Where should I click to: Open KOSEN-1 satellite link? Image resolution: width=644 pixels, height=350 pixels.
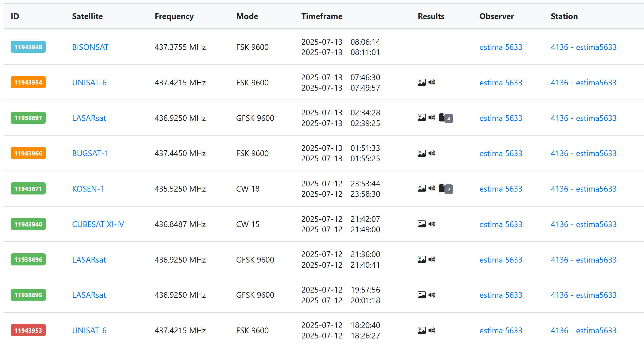pos(88,189)
